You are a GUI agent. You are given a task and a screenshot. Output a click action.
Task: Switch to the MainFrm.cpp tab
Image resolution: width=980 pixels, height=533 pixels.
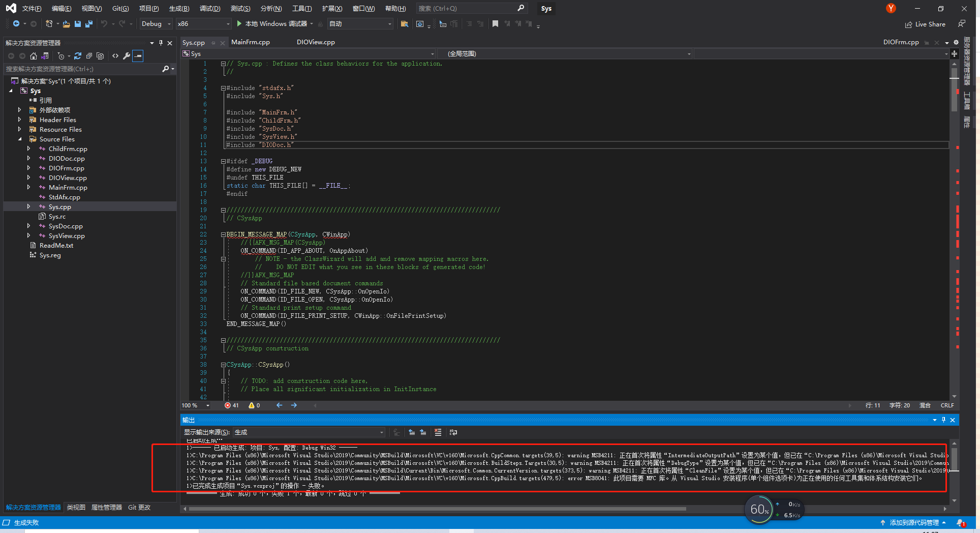250,42
